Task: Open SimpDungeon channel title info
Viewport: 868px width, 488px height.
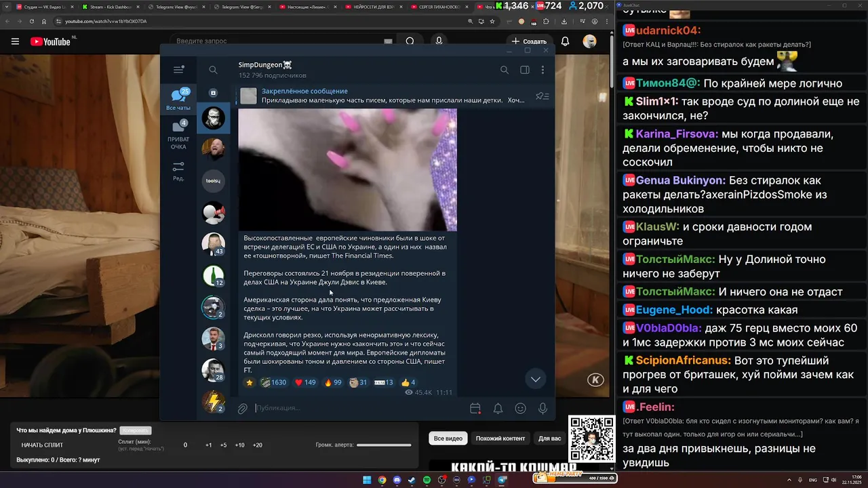Action: click(265, 65)
